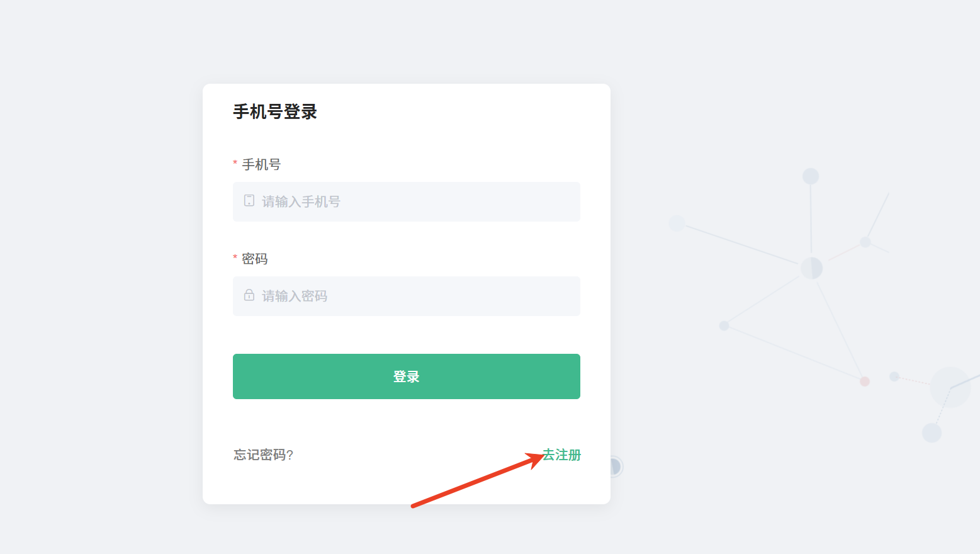Click the topmost pale blue background node

pyautogui.click(x=811, y=176)
